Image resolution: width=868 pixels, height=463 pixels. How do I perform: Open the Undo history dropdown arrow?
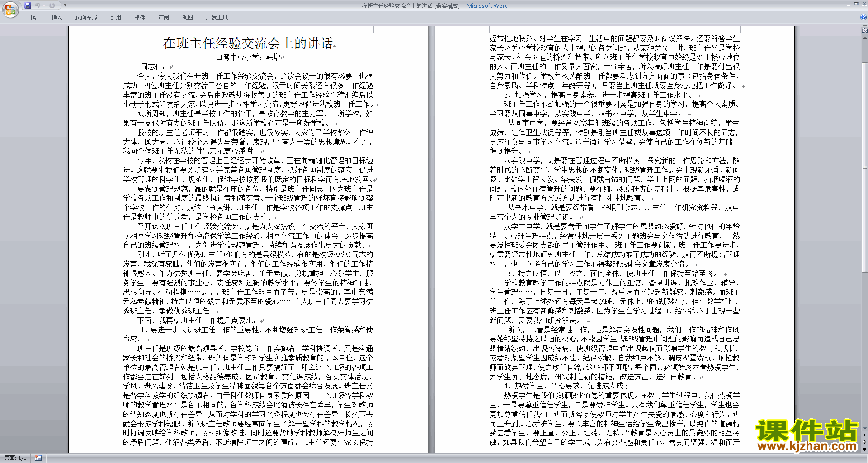click(x=44, y=5)
